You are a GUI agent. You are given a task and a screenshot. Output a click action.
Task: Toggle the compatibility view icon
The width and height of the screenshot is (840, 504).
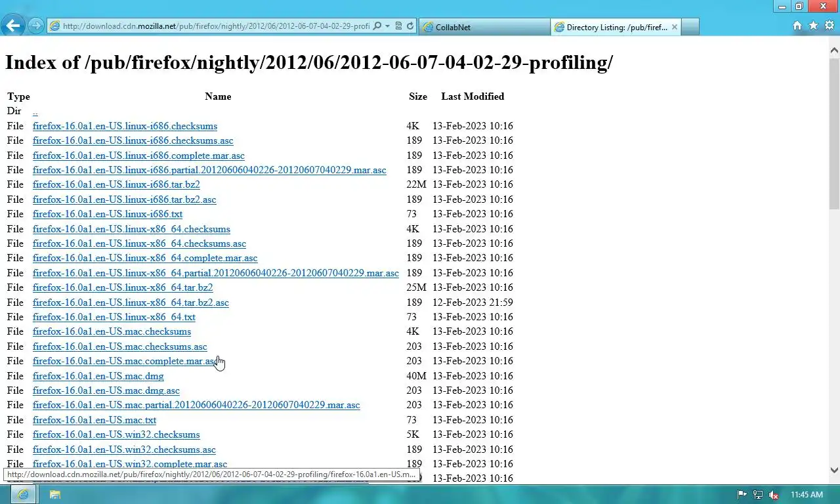click(x=398, y=26)
